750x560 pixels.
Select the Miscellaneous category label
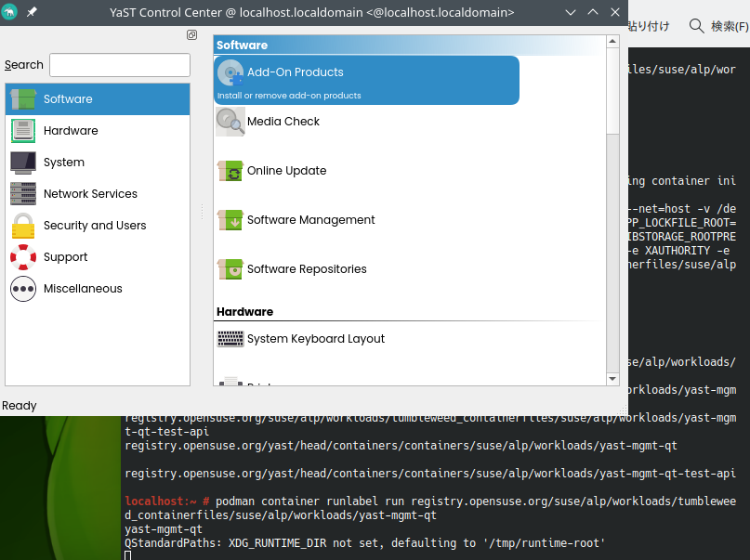point(83,289)
